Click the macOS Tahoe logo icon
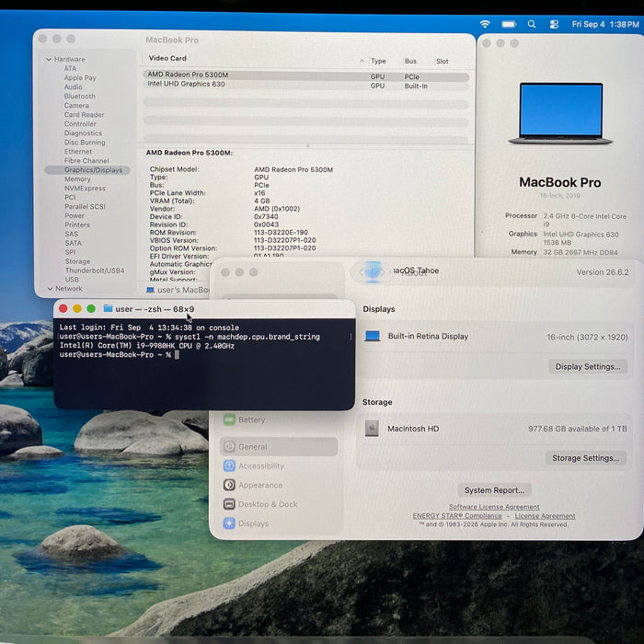Viewport: 644px width, 644px height. [373, 271]
